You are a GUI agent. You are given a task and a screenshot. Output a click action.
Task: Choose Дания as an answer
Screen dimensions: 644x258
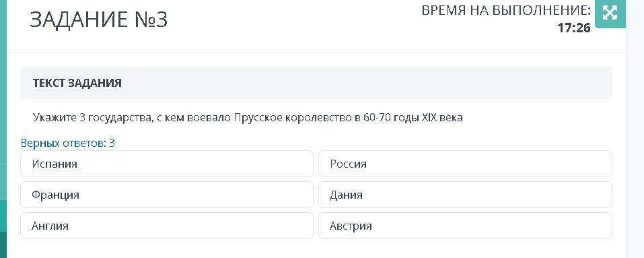click(x=466, y=195)
